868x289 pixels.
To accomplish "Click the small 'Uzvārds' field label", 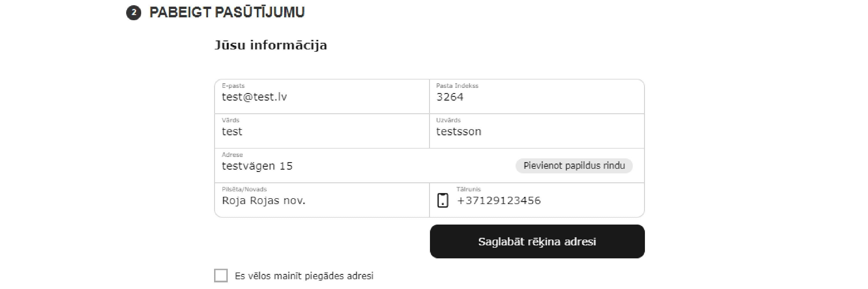I will [x=448, y=120].
